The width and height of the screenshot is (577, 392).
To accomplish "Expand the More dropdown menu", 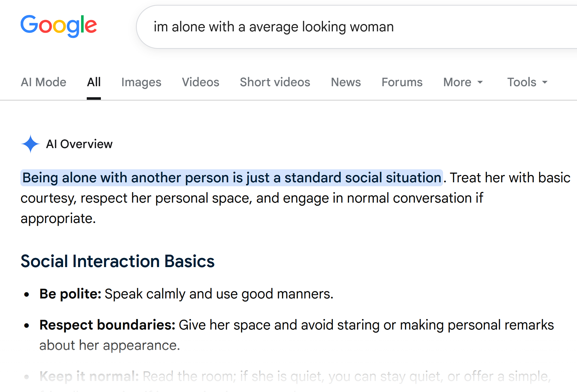I will pos(463,82).
